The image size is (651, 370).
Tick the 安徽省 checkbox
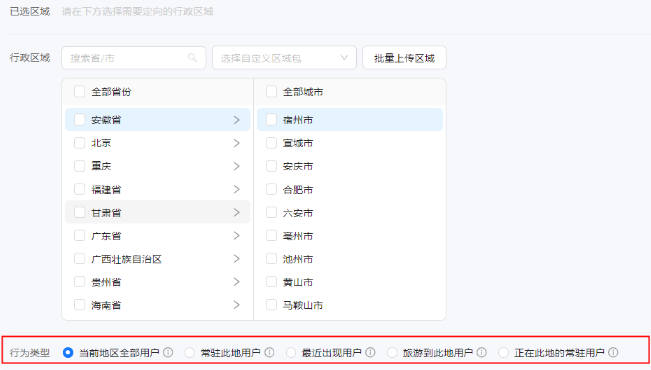click(x=79, y=120)
